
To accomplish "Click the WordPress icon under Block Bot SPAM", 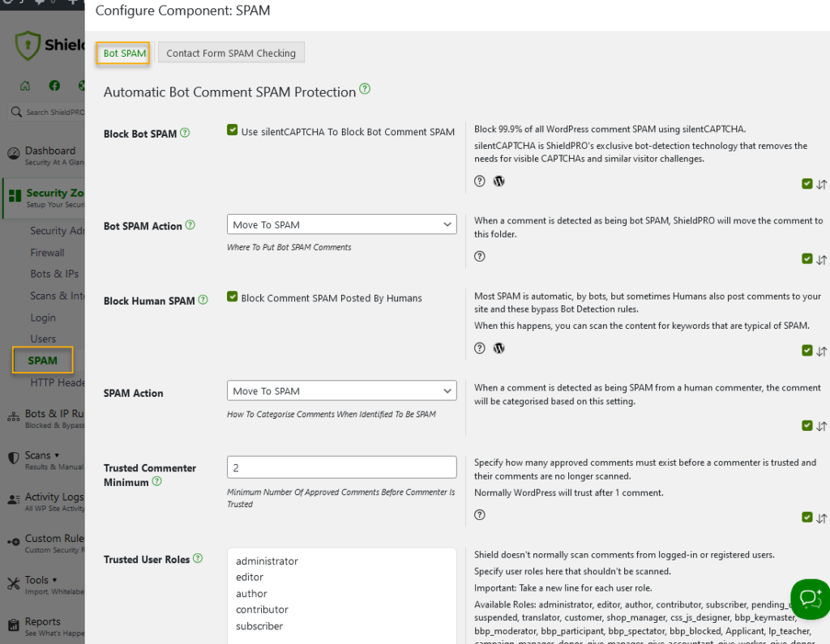I will [x=498, y=181].
